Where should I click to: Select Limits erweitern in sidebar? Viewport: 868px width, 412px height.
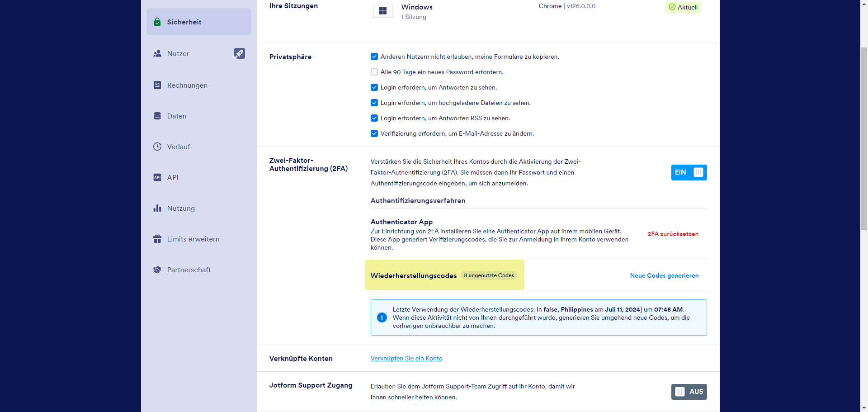pyautogui.click(x=199, y=239)
